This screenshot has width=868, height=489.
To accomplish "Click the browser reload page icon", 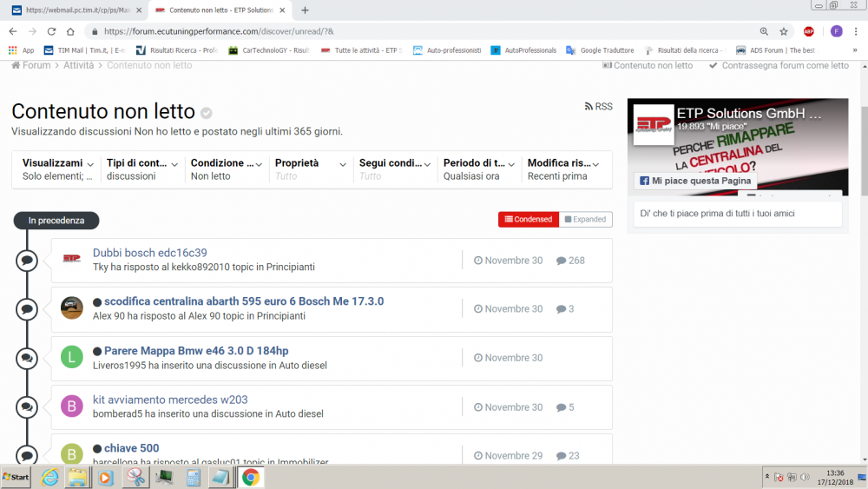I will [52, 31].
